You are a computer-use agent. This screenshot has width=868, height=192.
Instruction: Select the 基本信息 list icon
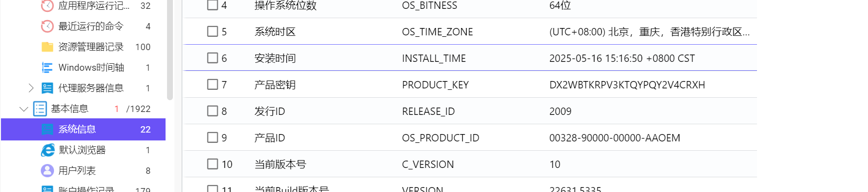[x=40, y=109]
